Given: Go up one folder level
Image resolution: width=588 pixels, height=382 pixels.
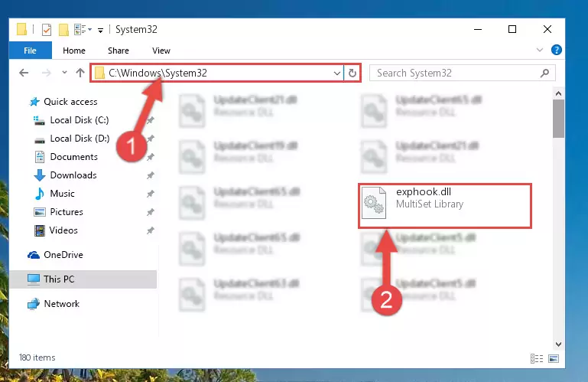Looking at the screenshot, I should (x=80, y=73).
